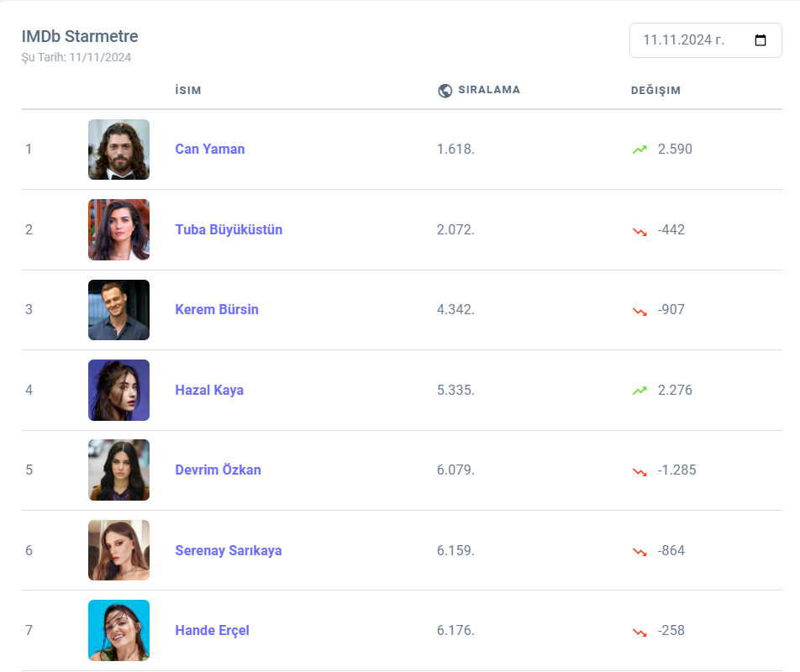Click Hande Erçel's red downward trend icon
Viewport: 800px width, 672px height.
click(640, 631)
